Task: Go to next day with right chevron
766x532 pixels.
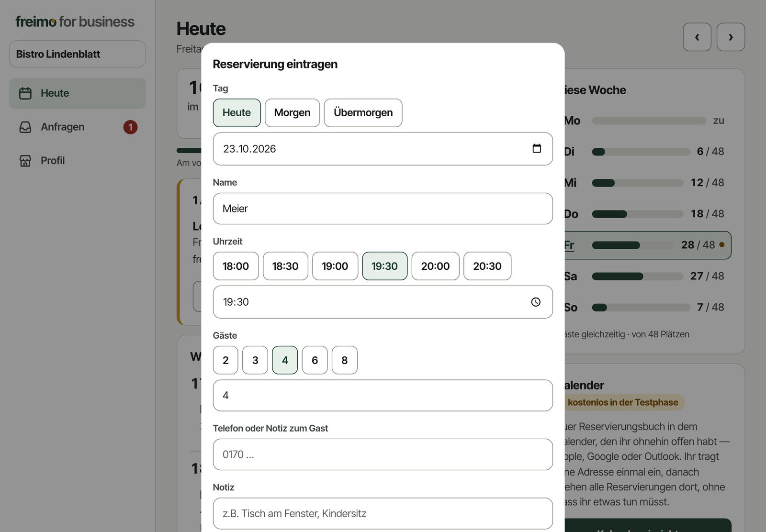Action: (731, 37)
